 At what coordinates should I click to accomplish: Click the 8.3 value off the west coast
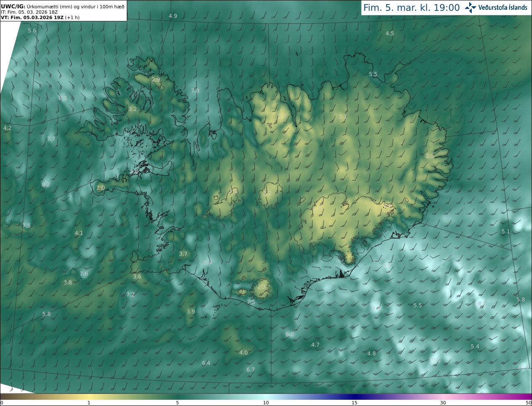pyautogui.click(x=63, y=98)
